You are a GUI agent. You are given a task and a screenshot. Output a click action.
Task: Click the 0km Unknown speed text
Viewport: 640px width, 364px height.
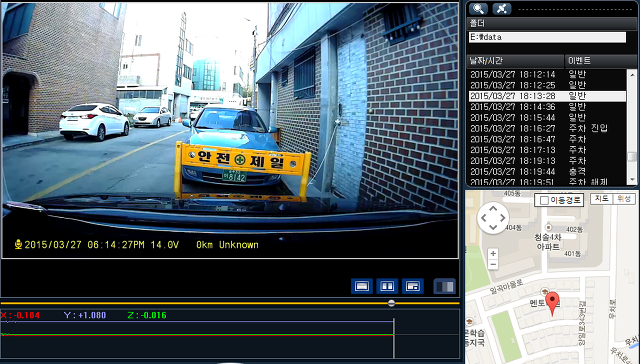pyautogui.click(x=227, y=245)
